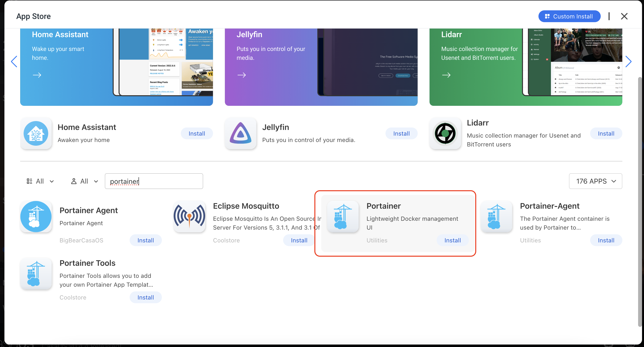This screenshot has width=644, height=347.
Task: Go to previous featured apps slide
Action: coord(14,62)
